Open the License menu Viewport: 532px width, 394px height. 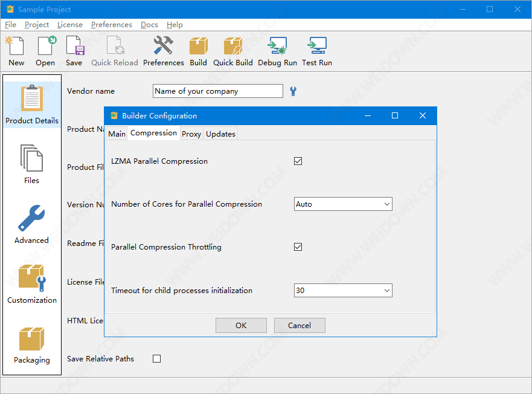pyautogui.click(x=70, y=25)
